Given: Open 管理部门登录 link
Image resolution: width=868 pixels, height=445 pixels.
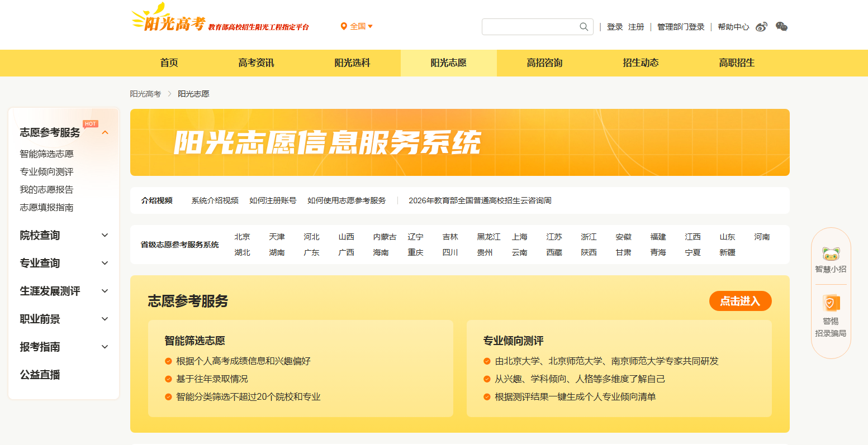Looking at the screenshot, I should click(x=681, y=27).
